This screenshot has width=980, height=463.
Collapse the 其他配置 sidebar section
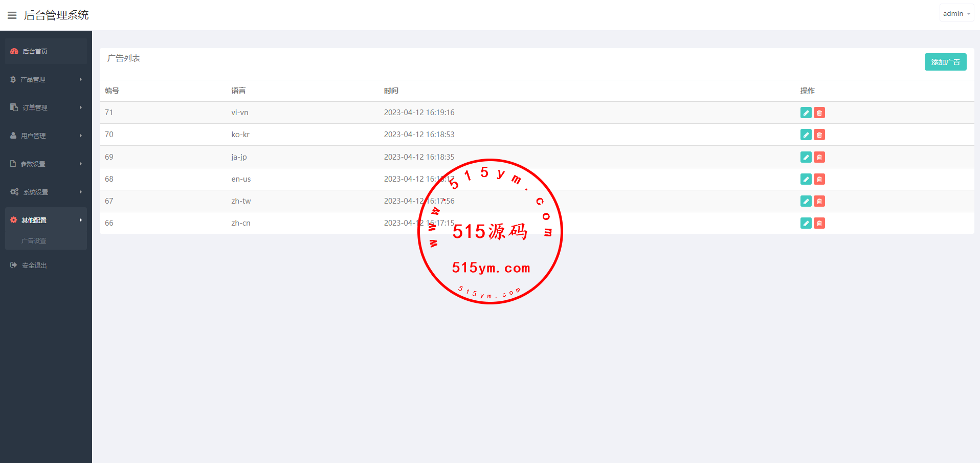[x=46, y=220]
